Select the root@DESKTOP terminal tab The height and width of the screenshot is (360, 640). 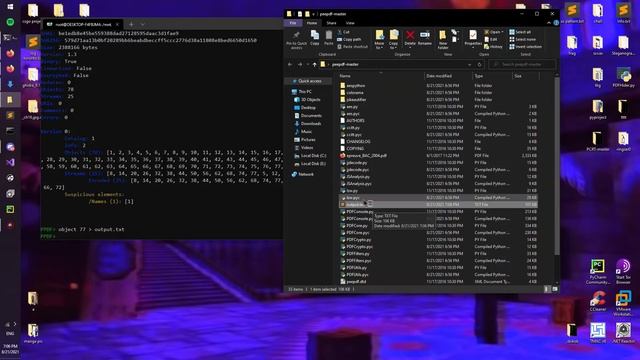coord(83,24)
